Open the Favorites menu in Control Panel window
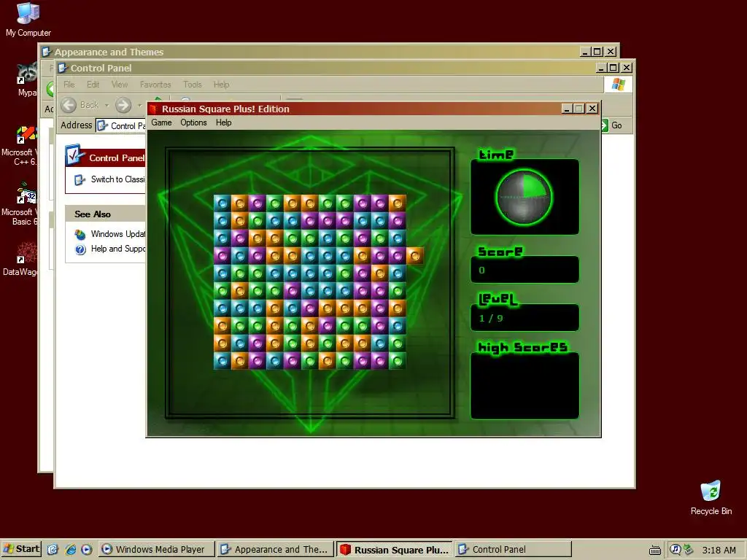Image resolution: width=747 pixels, height=560 pixels. (x=155, y=85)
